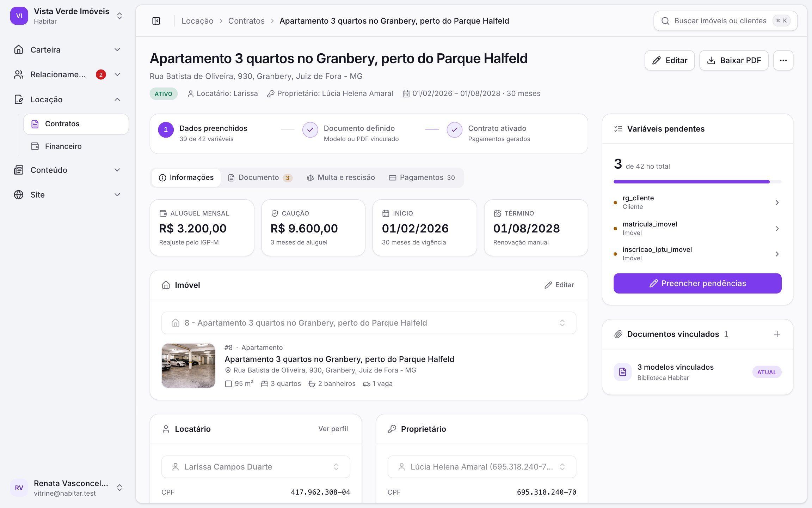Image resolution: width=812 pixels, height=508 pixels.
Task: Click the Proprietário section key icon
Action: 392,429
